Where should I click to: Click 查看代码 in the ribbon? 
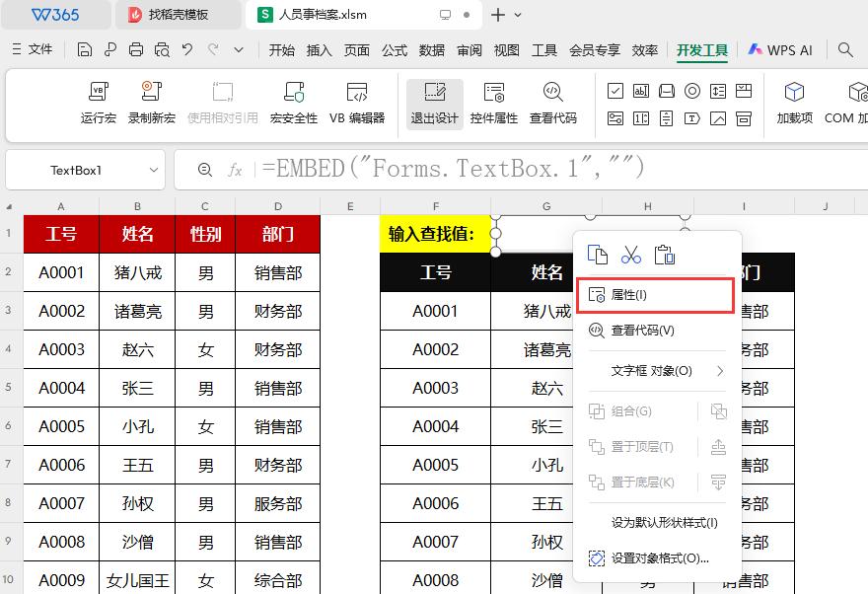pos(553,103)
